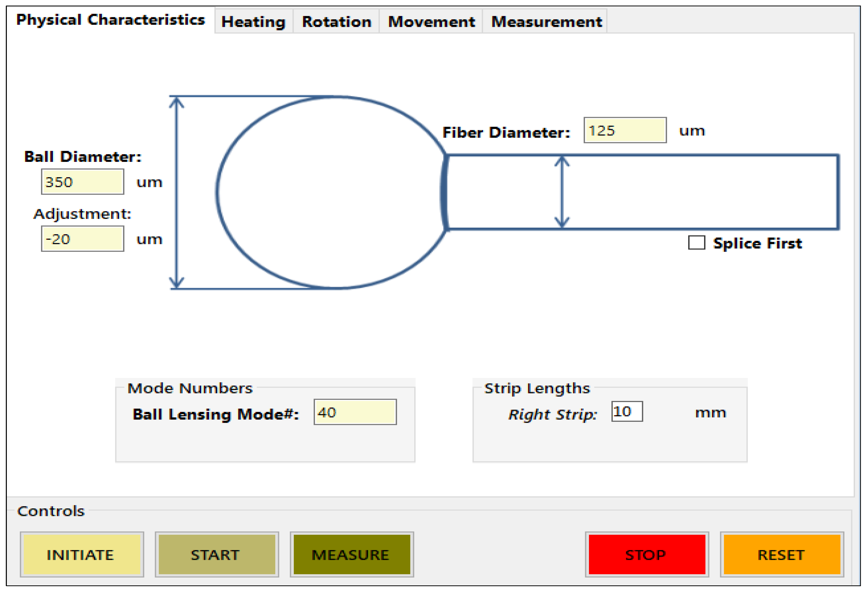Click the Right Strip length field
The width and height of the screenshot is (868, 593).
(627, 411)
